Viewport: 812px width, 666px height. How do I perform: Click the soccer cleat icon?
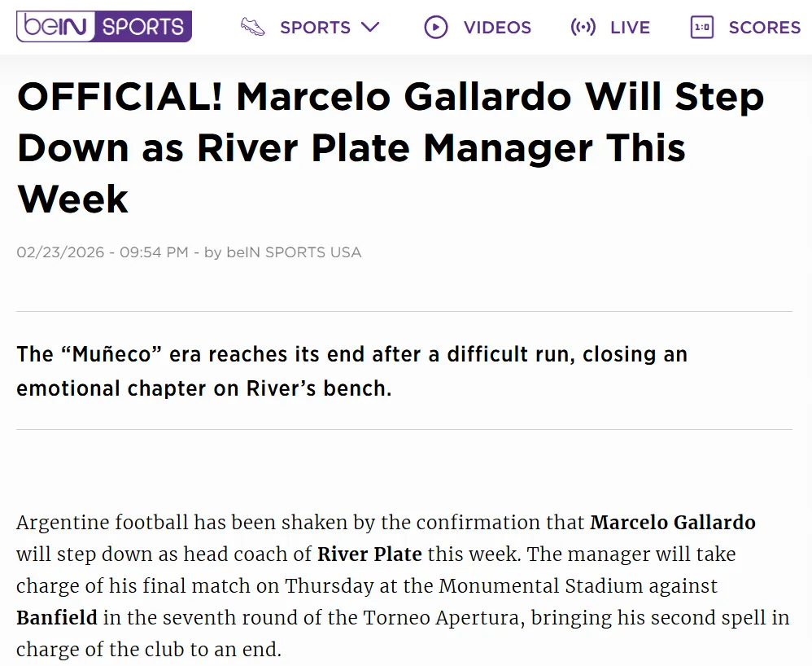253,27
